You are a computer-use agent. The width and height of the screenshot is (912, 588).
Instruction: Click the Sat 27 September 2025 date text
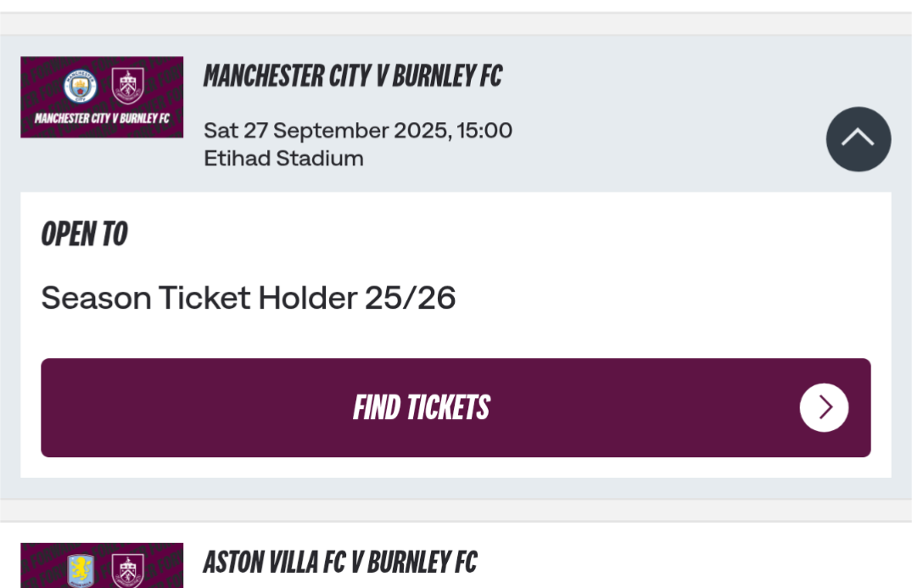[357, 131]
